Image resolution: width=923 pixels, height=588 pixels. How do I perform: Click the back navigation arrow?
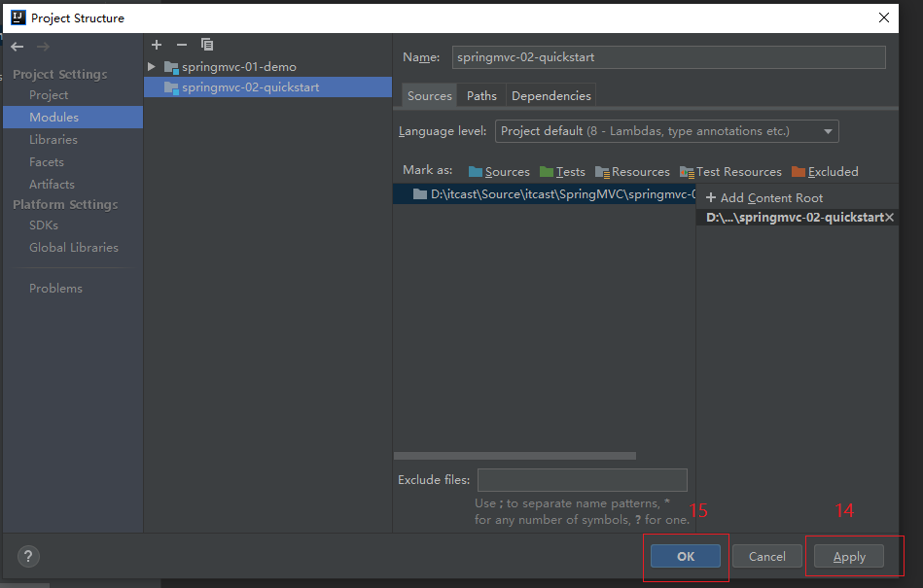click(x=17, y=47)
